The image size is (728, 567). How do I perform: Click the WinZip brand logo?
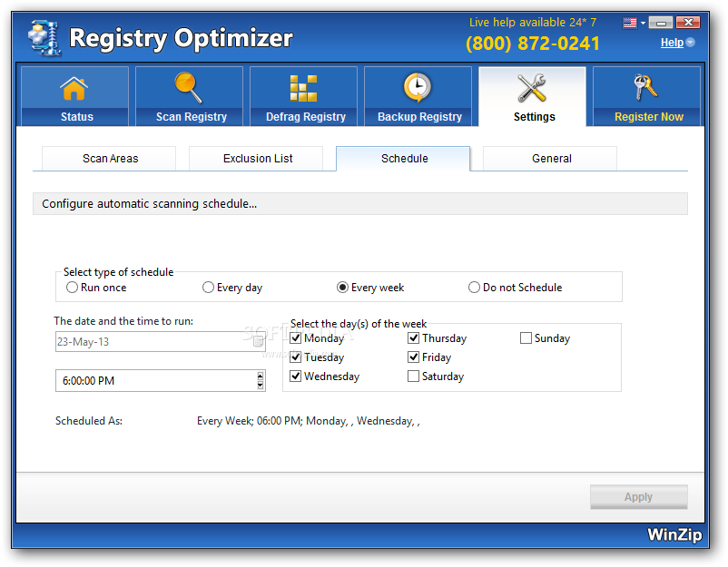[x=674, y=534]
